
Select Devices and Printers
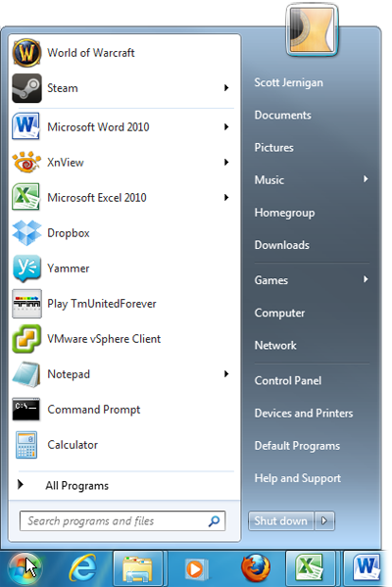(304, 414)
